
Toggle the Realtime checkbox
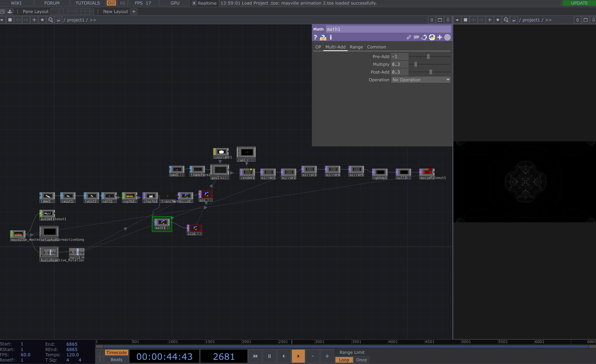point(194,3)
